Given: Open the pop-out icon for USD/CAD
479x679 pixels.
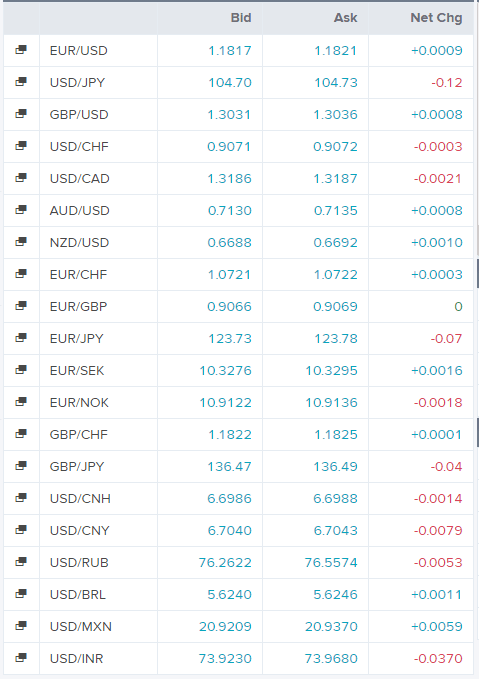Looking at the screenshot, I should (x=21, y=178).
